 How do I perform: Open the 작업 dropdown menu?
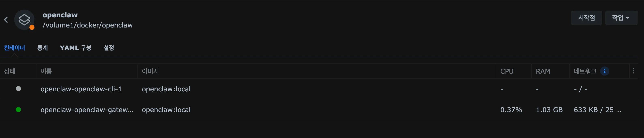tap(621, 18)
